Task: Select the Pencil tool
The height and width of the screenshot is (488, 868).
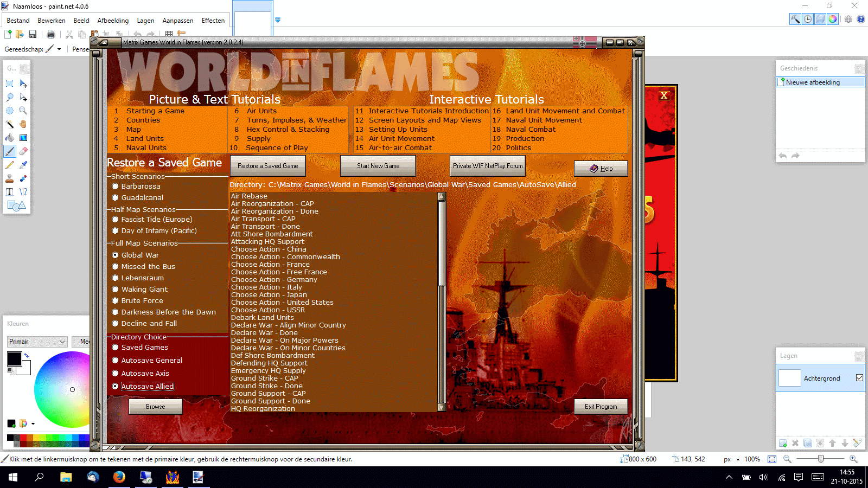Action: click(x=10, y=165)
